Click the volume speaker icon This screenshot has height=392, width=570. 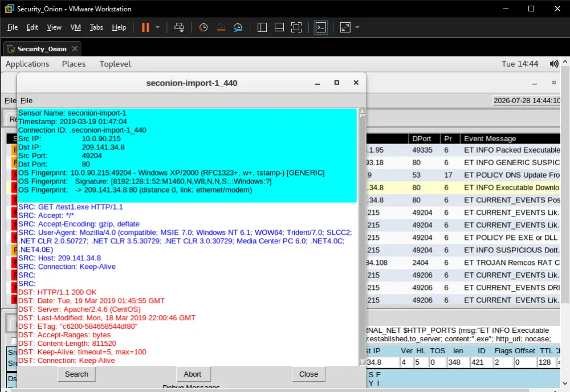553,64
